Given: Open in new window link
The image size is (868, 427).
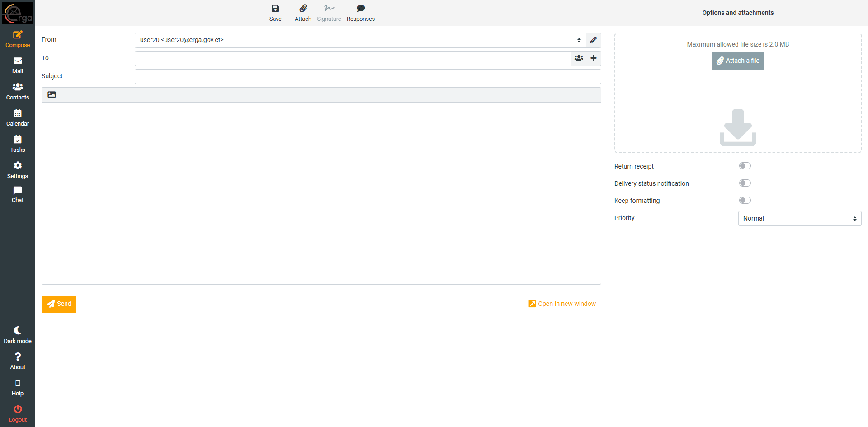Looking at the screenshot, I should [562, 304].
